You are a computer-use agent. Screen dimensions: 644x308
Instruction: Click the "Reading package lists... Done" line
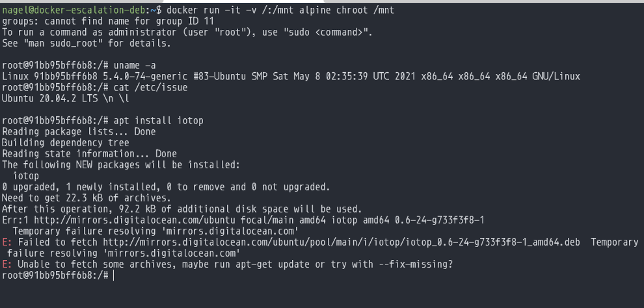coord(79,132)
